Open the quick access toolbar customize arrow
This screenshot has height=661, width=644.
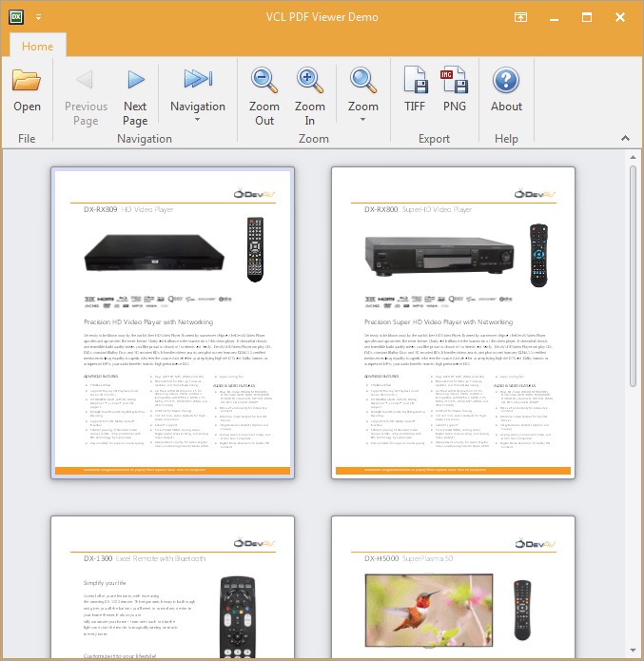pos(38,17)
